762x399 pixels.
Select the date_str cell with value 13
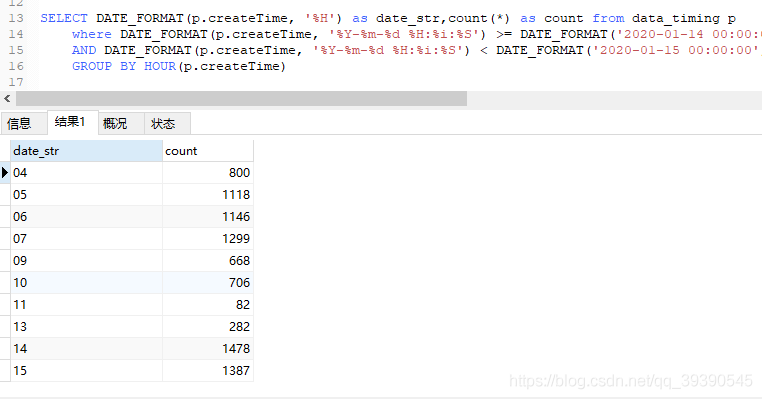point(87,327)
